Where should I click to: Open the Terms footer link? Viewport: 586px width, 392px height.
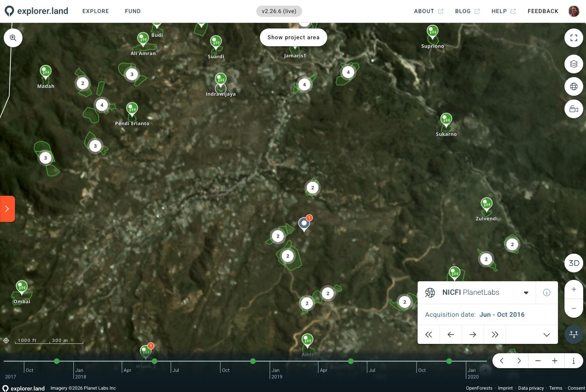(556, 388)
